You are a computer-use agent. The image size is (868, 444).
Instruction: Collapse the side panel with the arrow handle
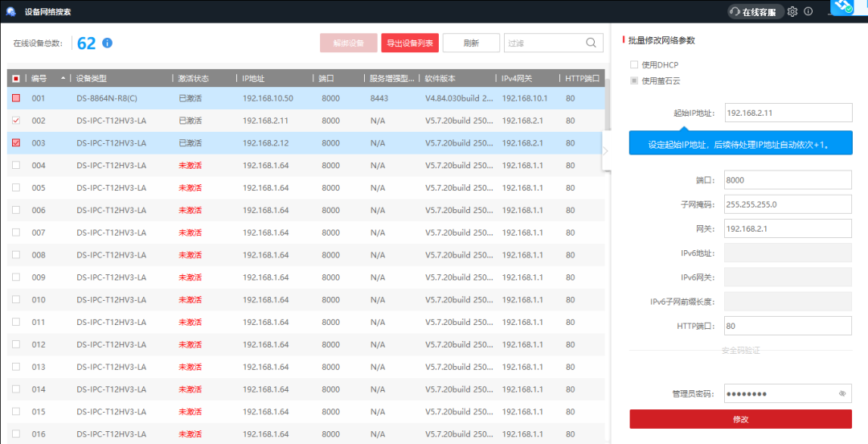[x=606, y=150]
